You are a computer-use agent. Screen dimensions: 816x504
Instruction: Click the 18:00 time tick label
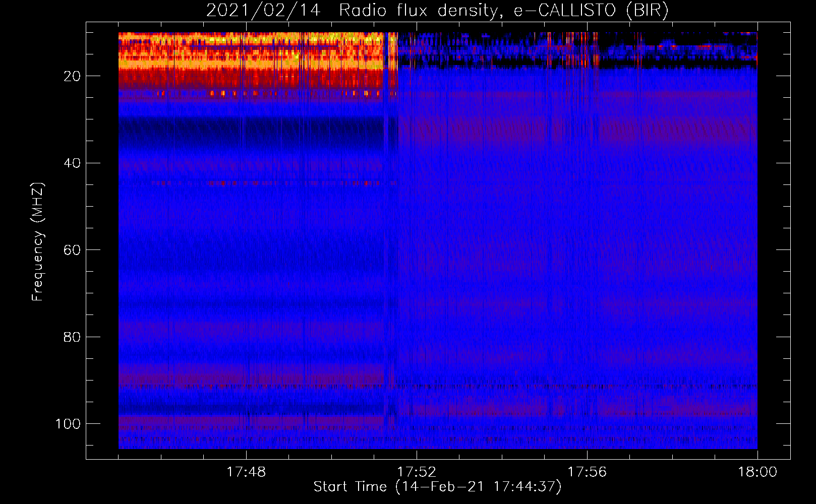point(757,472)
